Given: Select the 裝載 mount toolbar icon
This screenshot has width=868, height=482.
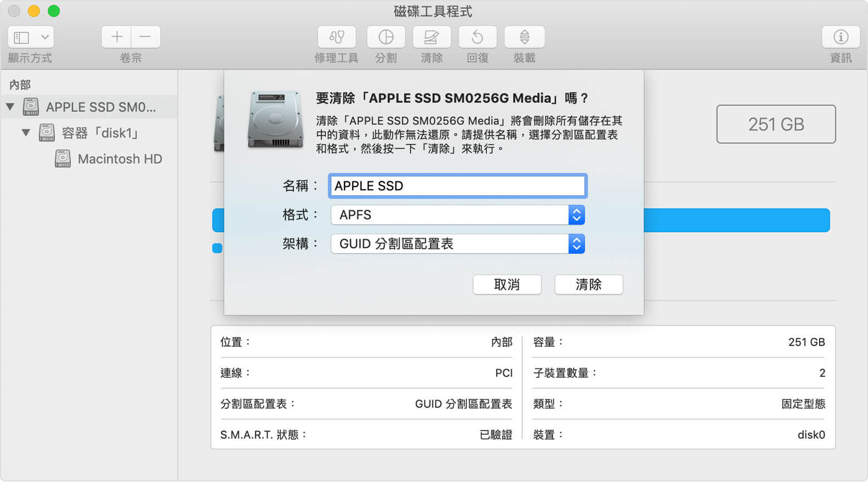Looking at the screenshot, I should tap(524, 37).
